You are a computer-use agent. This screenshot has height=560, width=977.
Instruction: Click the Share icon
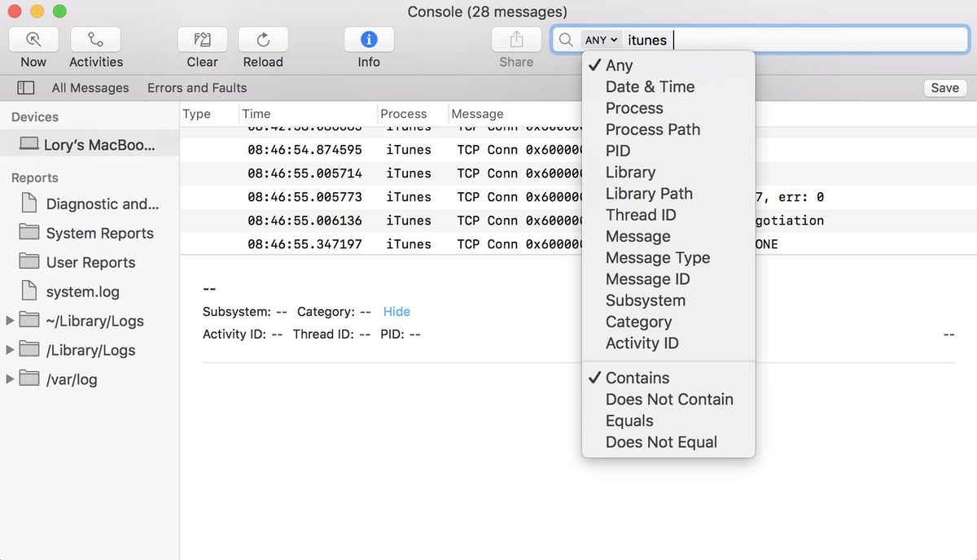click(x=516, y=38)
